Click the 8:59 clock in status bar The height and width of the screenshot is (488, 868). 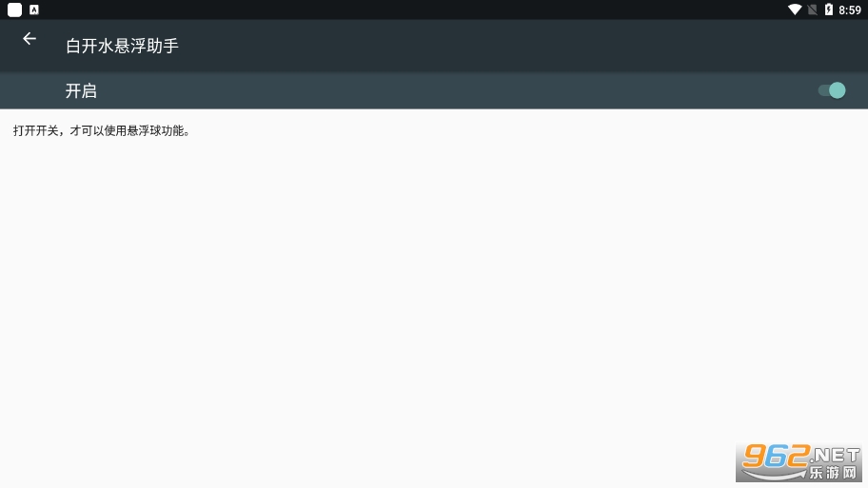(850, 10)
